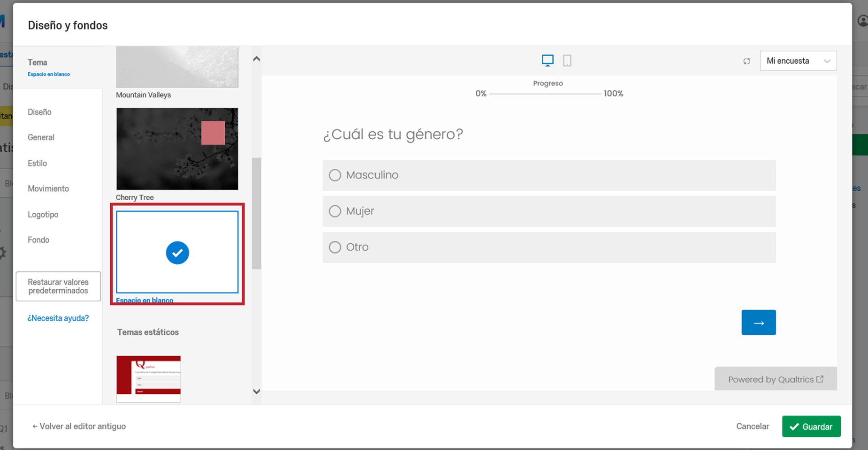Open the Fondo section
Viewport: 868px width, 450px height.
[x=38, y=240]
